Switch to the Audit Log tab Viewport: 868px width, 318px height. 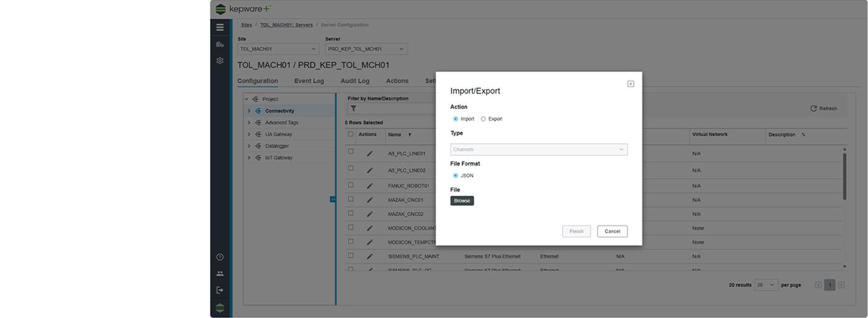[x=355, y=81]
